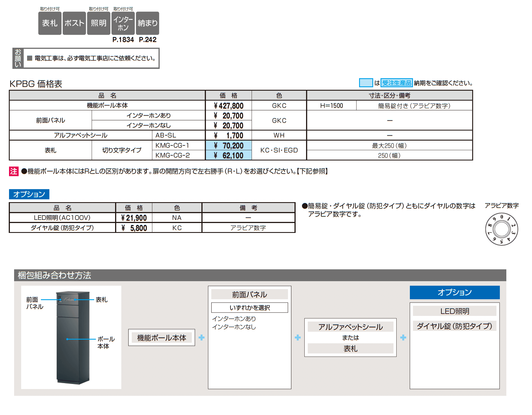Click the 受注生産品 highlighted label
The height and width of the screenshot is (415, 532).
[x=397, y=83]
